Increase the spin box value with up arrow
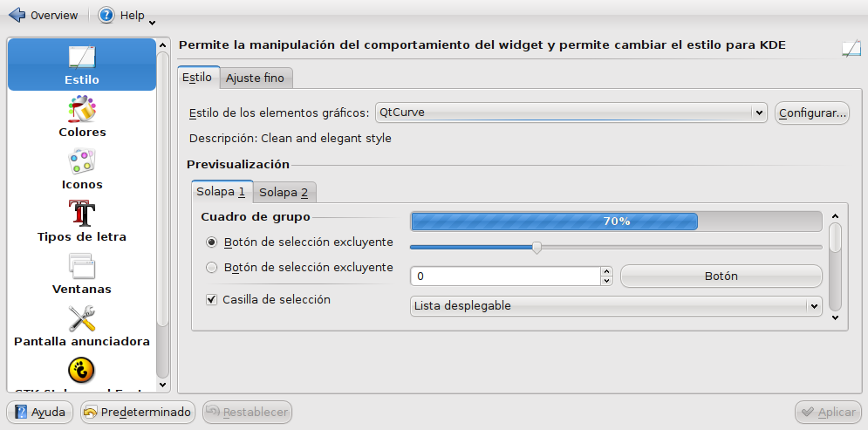The height and width of the screenshot is (430, 868). click(606, 271)
